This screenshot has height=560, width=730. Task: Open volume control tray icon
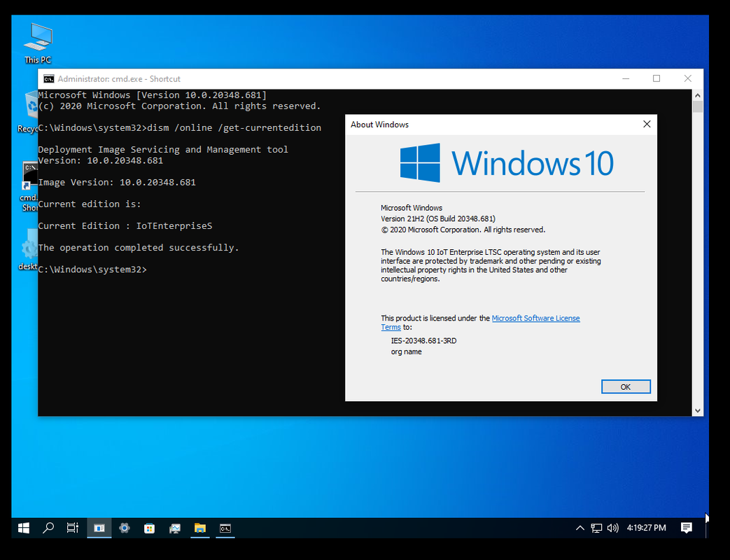(x=612, y=528)
